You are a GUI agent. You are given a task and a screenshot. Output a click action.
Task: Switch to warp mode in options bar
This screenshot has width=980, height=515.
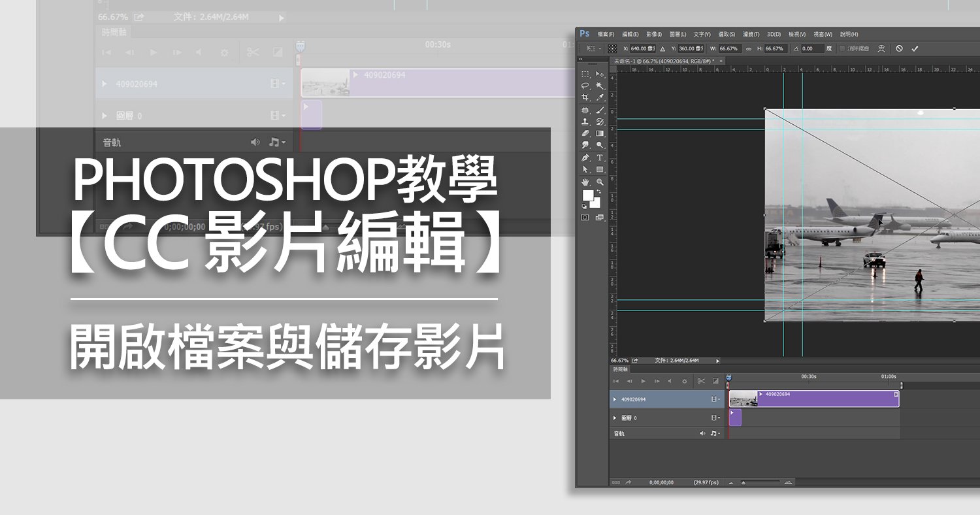(881, 48)
